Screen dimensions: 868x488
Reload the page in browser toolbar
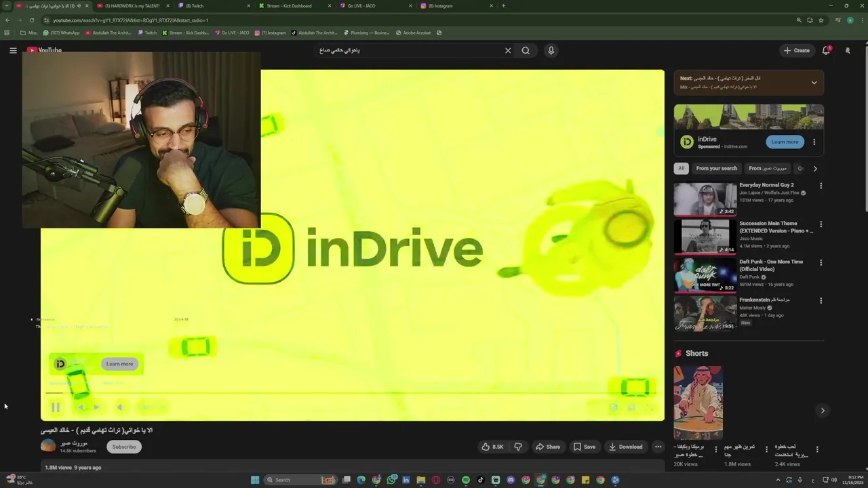[x=31, y=20]
